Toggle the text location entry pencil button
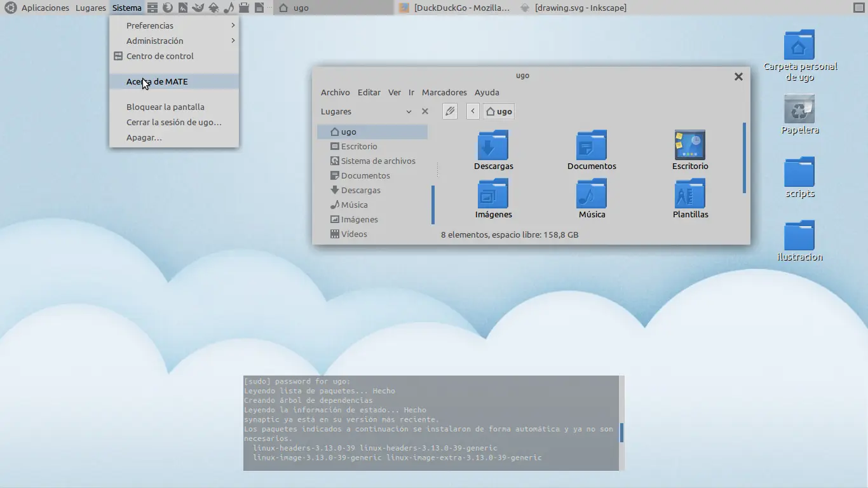 (x=450, y=111)
